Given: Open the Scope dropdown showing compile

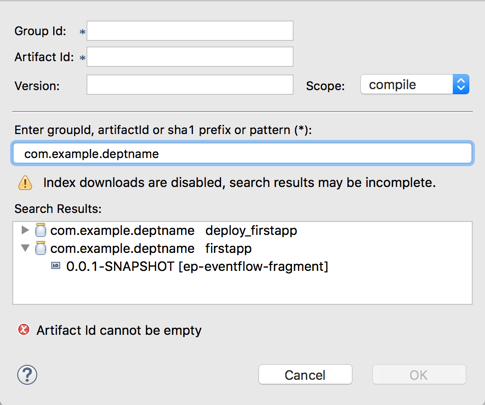Looking at the screenshot, I should [x=415, y=85].
